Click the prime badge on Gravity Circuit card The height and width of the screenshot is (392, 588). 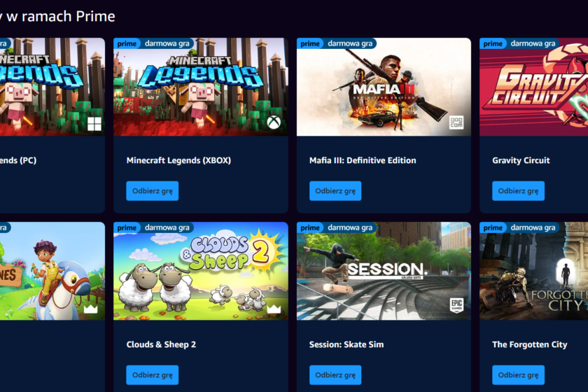tap(493, 43)
